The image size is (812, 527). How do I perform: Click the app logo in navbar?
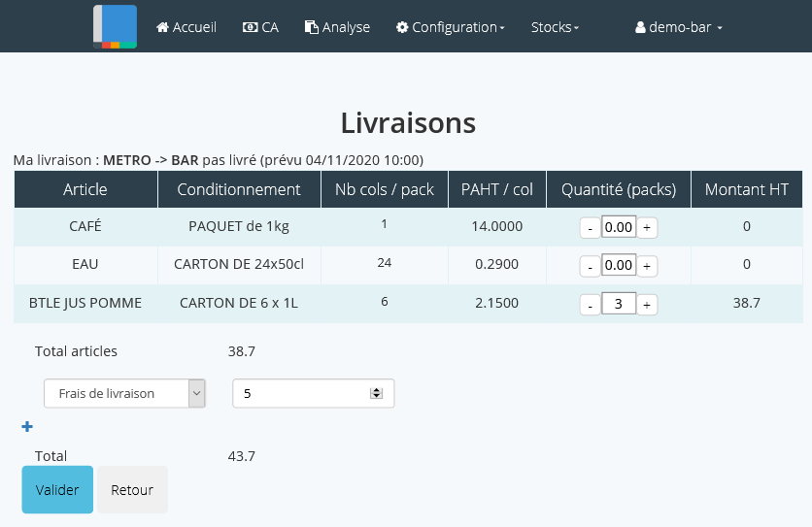115,26
